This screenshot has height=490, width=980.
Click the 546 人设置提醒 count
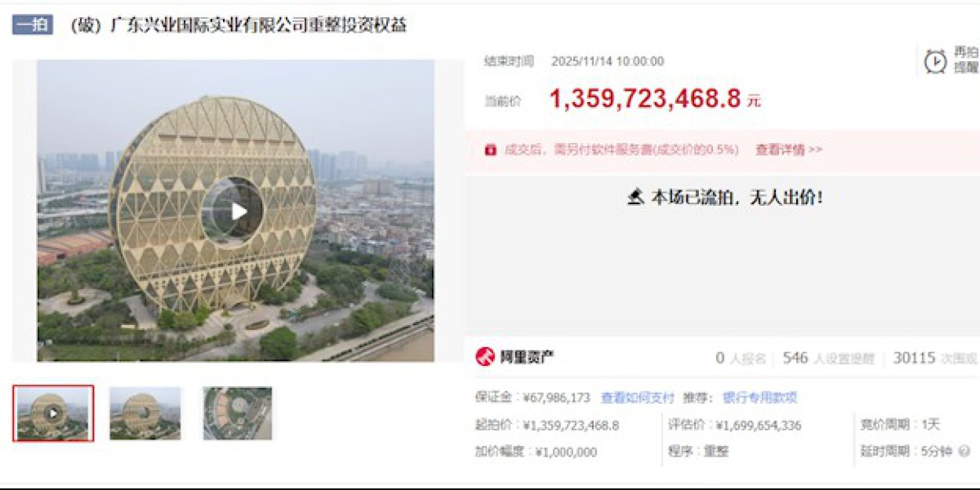coord(828,358)
